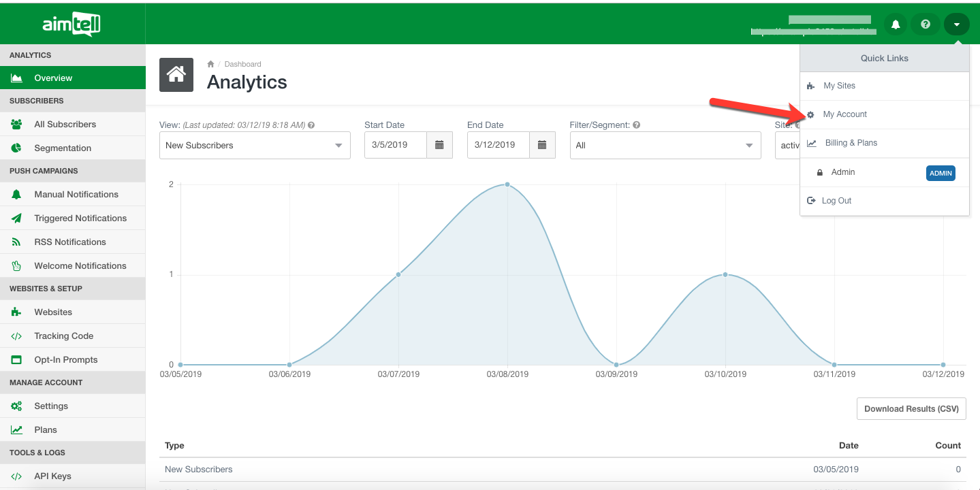Select Log Out from Quick Links menu
The height and width of the screenshot is (490, 980).
[836, 201]
